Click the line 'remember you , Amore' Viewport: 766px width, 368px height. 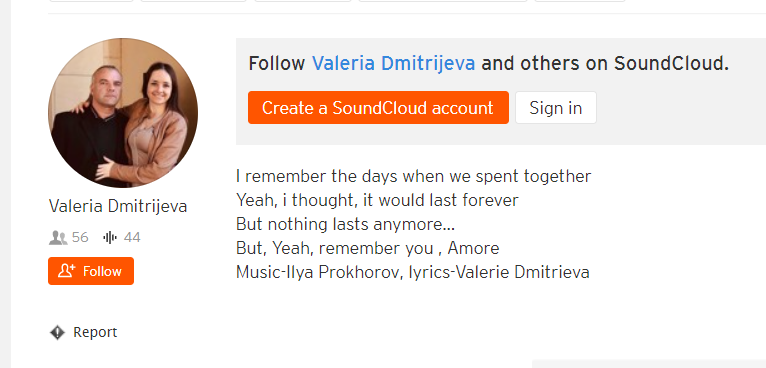368,248
